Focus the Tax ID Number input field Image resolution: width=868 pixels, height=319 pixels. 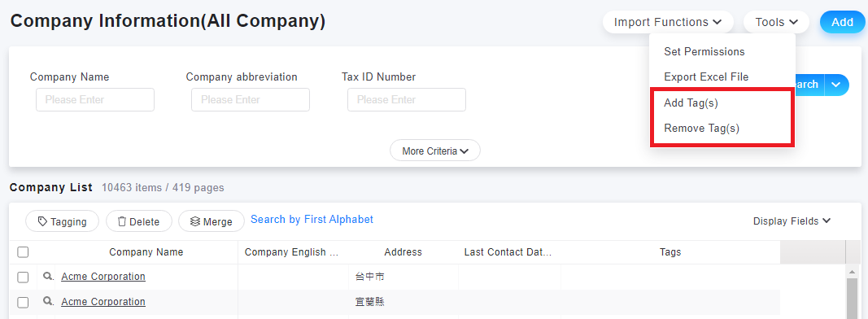[x=406, y=99]
